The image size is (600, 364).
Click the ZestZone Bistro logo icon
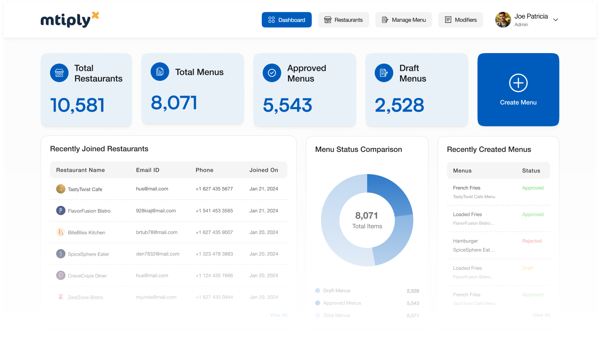(x=61, y=297)
